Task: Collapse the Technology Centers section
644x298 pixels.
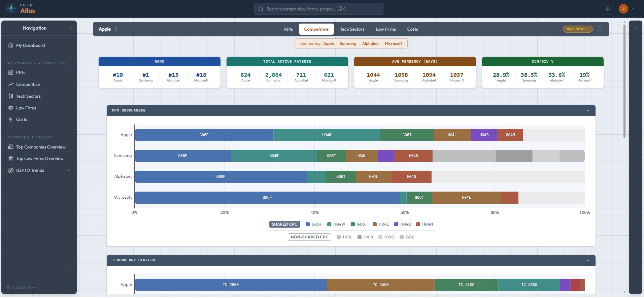Action: click(x=588, y=260)
